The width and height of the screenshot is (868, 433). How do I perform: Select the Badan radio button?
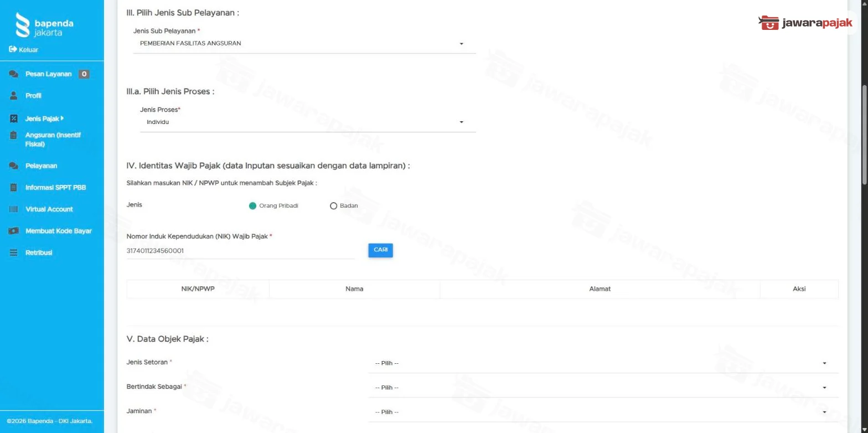[333, 206]
